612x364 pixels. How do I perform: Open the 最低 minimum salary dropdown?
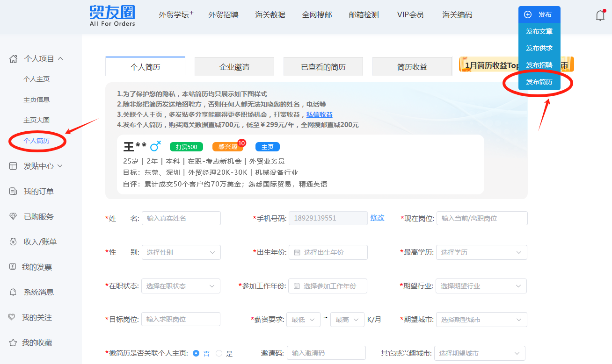click(303, 320)
